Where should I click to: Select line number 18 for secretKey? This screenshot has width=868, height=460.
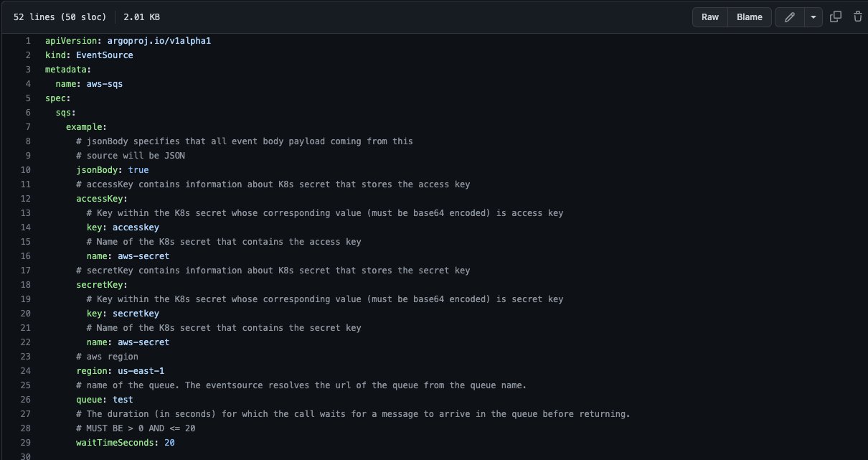26,285
